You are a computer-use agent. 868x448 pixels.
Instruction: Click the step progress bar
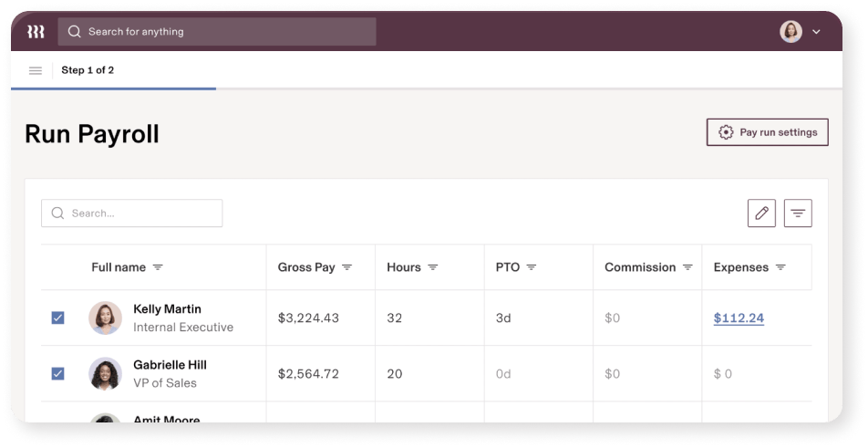pyautogui.click(x=427, y=89)
